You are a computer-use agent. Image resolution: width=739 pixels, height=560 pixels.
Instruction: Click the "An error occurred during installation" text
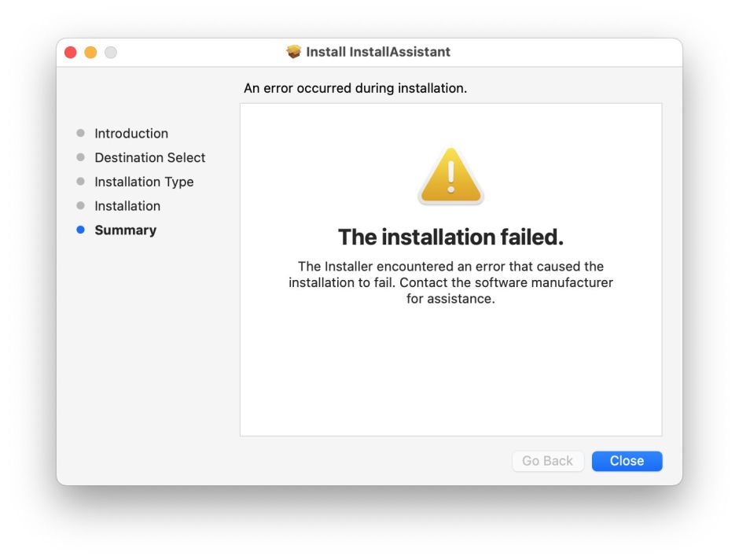coord(355,88)
